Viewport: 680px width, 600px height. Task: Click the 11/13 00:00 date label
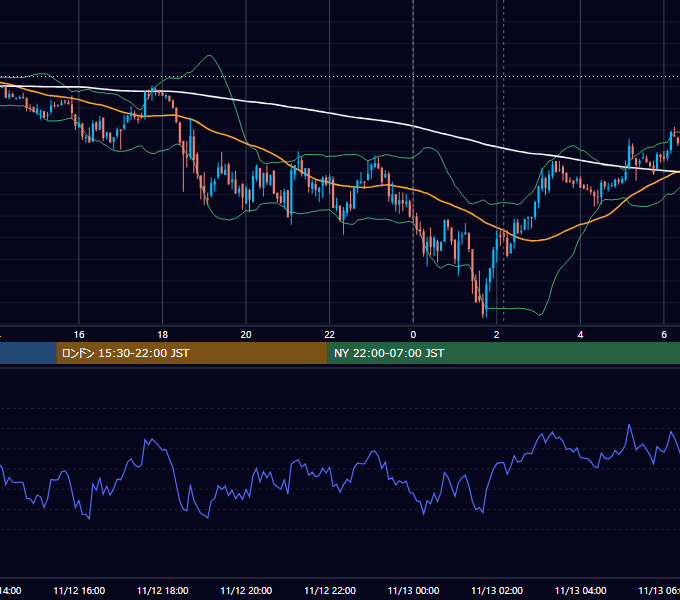413,590
